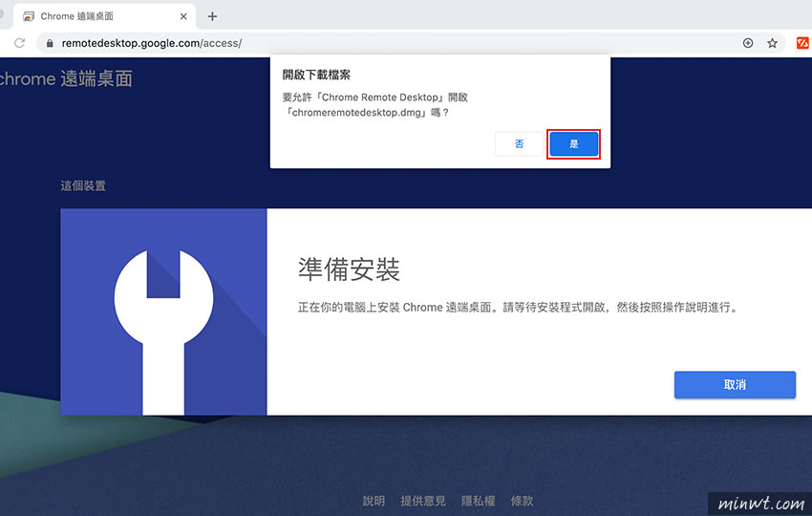Open the 隱私權 footer link
Viewport: 812px width, 516px height.
pos(478,501)
